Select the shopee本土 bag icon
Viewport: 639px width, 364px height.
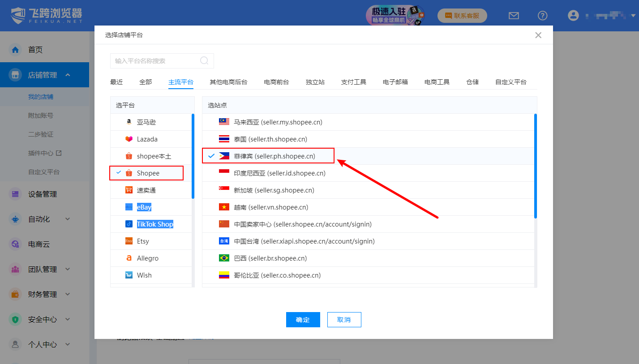tap(129, 156)
